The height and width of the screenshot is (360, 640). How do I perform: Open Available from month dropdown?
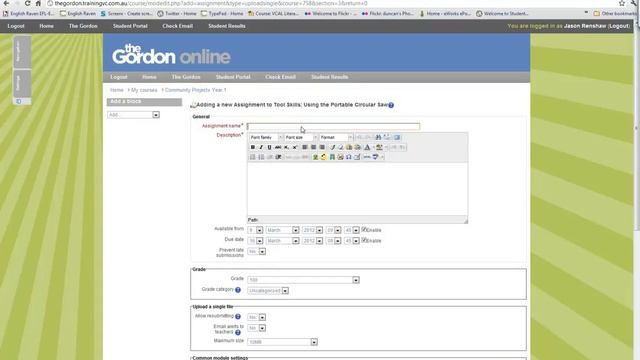(282, 230)
